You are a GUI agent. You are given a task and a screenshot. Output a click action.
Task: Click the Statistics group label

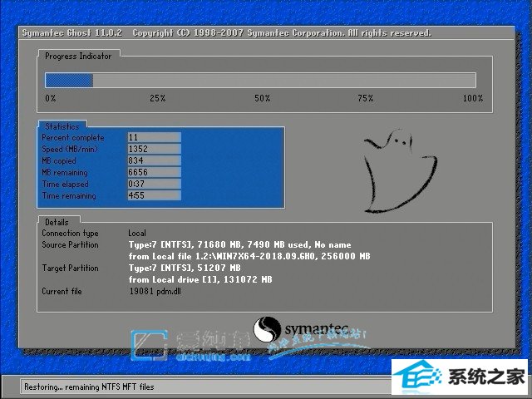pyautogui.click(x=62, y=126)
